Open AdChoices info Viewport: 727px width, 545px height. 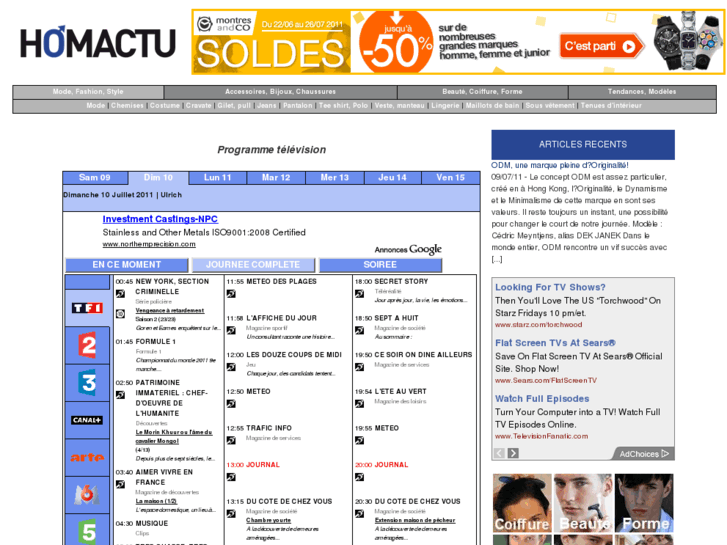click(x=644, y=454)
